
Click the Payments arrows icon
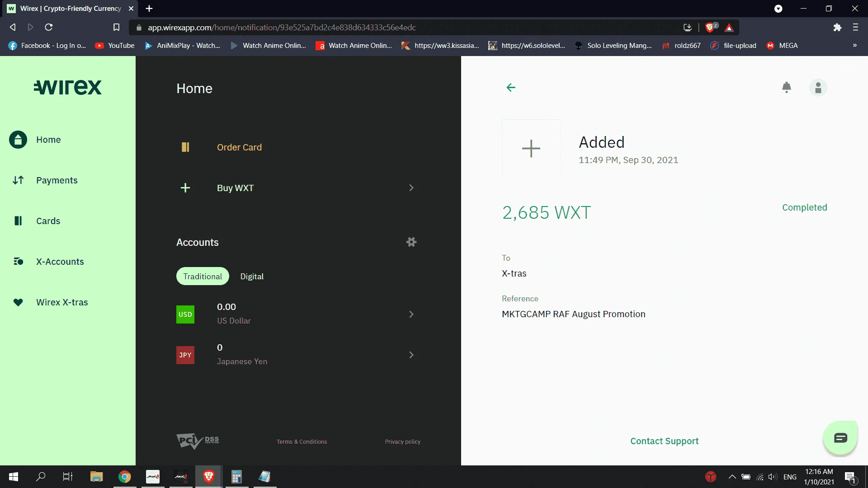coord(18,180)
